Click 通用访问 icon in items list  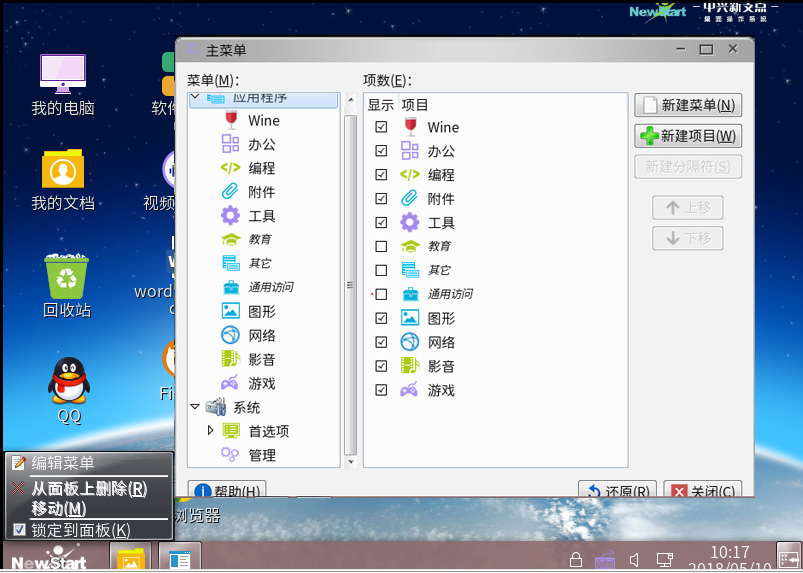coord(410,294)
